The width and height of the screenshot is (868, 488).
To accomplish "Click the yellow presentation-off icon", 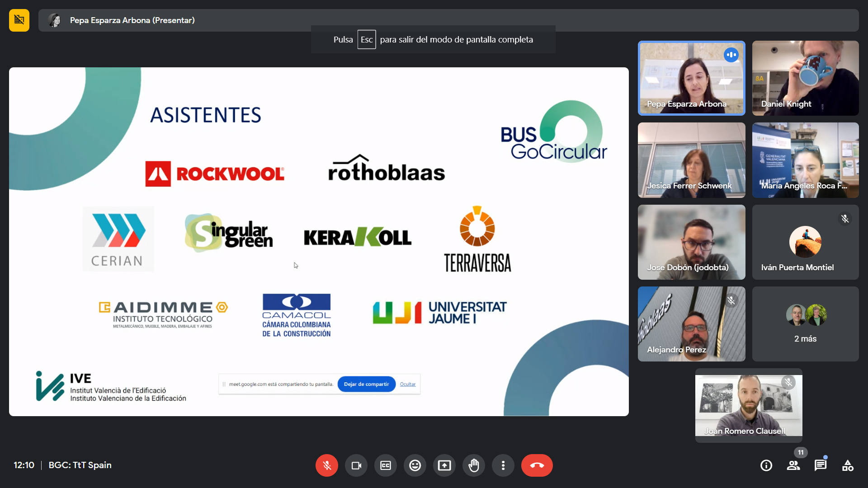I will pyautogui.click(x=19, y=20).
